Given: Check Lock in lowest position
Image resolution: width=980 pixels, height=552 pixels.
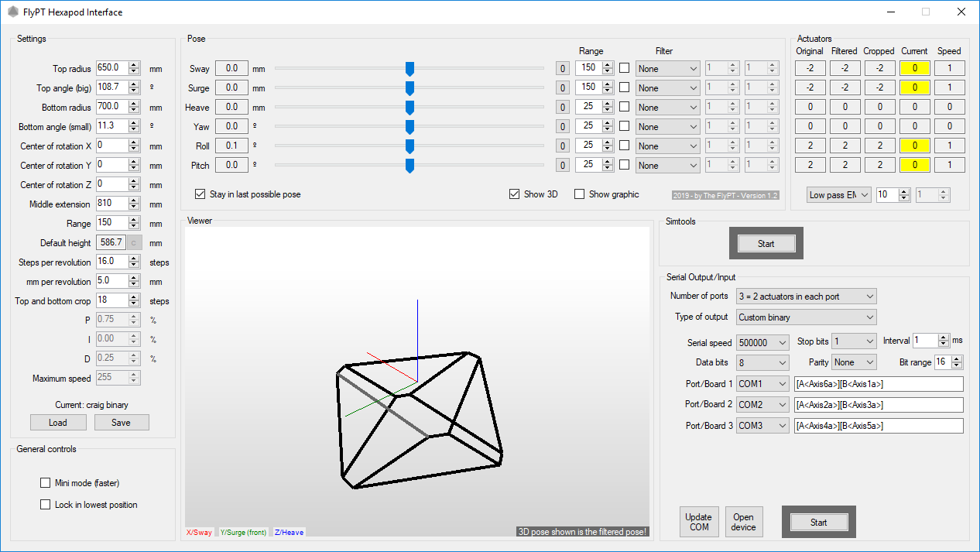Looking at the screenshot, I should tap(46, 505).
